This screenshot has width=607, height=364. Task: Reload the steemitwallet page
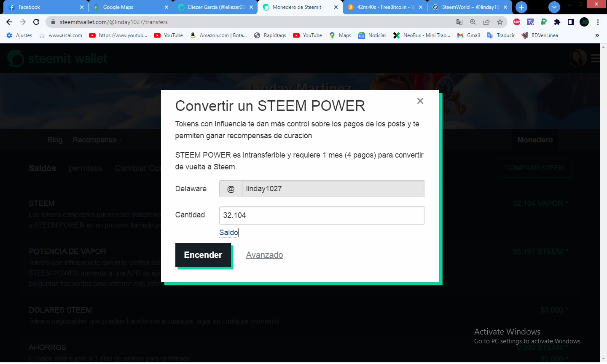pos(36,22)
